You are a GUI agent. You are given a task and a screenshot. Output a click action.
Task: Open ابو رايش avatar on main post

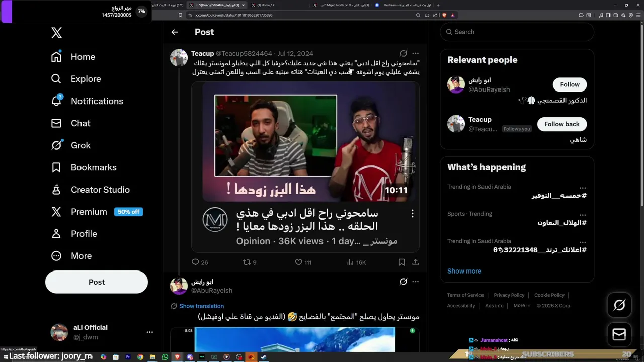coord(179,286)
